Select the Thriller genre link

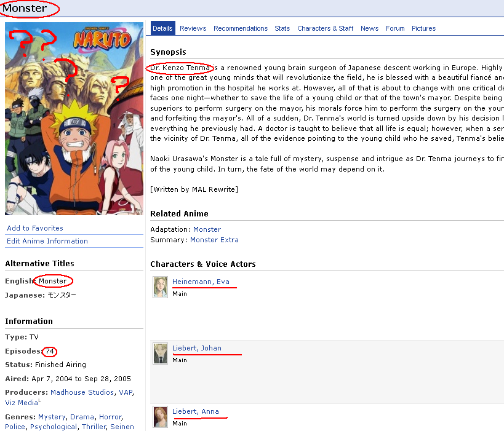coord(94,427)
